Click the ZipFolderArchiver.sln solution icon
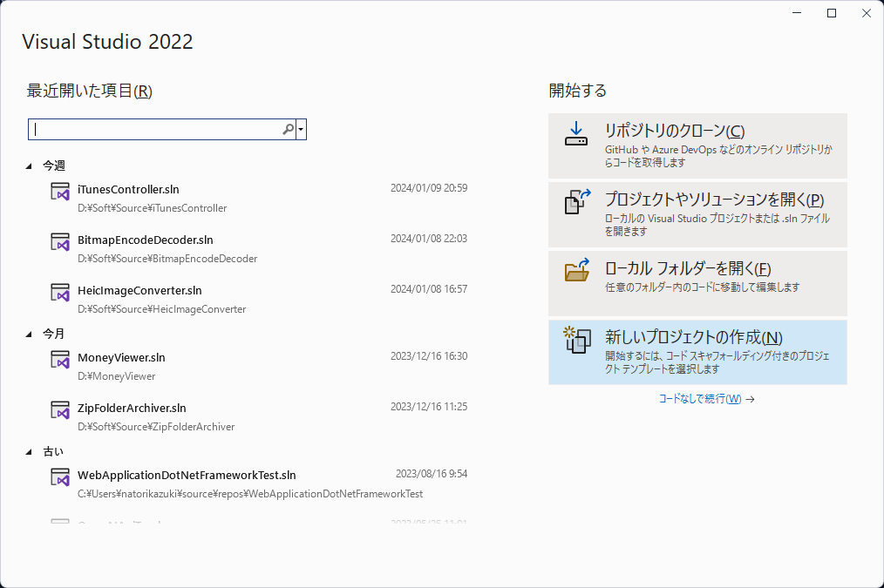Screen dimensions: 884x588 60,411
